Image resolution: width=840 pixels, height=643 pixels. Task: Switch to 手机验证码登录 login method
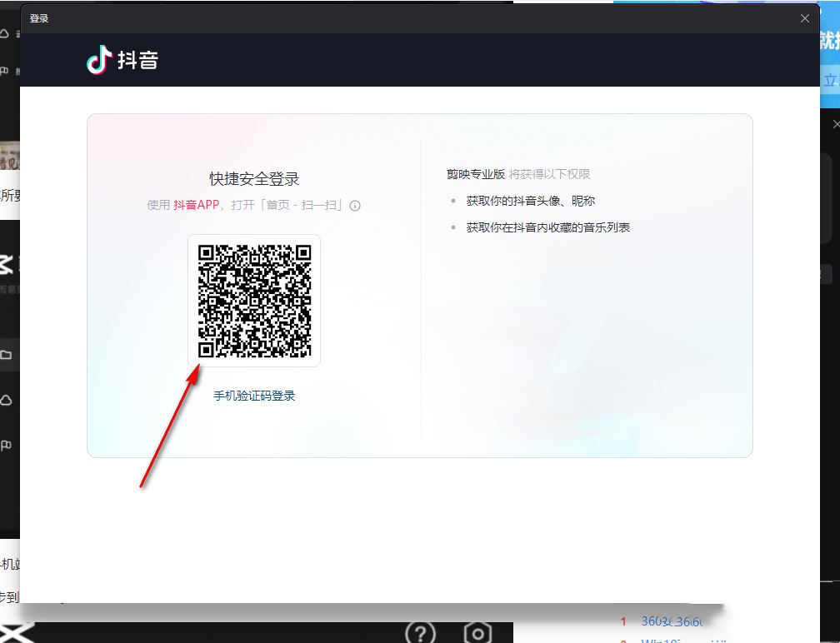point(254,396)
